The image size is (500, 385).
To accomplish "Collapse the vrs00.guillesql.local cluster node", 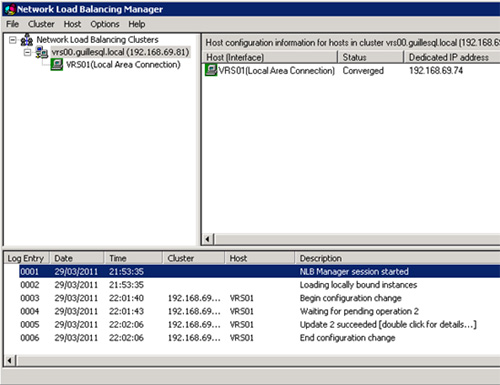I will coord(27,52).
